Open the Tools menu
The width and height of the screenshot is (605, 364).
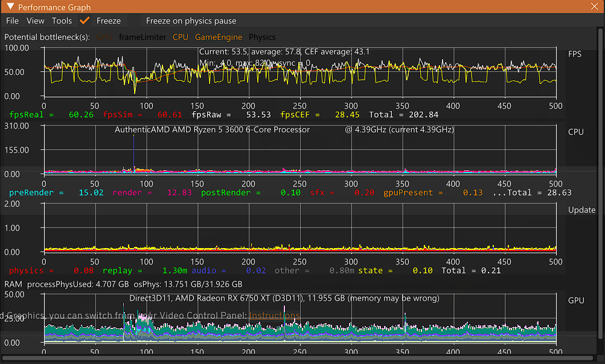tap(62, 21)
